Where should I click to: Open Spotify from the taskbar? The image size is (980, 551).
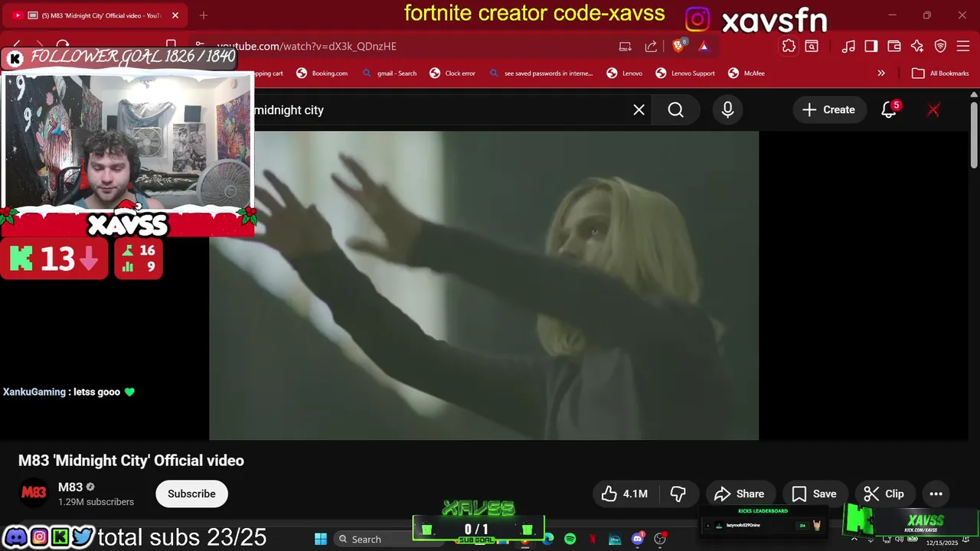tap(570, 539)
